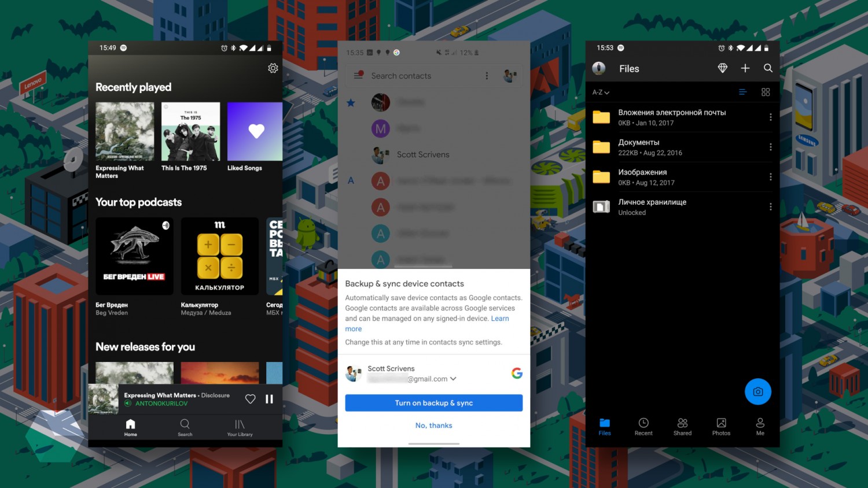The width and height of the screenshot is (868, 488).
Task: Tap the alarm icon in Files phone status bar
Action: (721, 48)
